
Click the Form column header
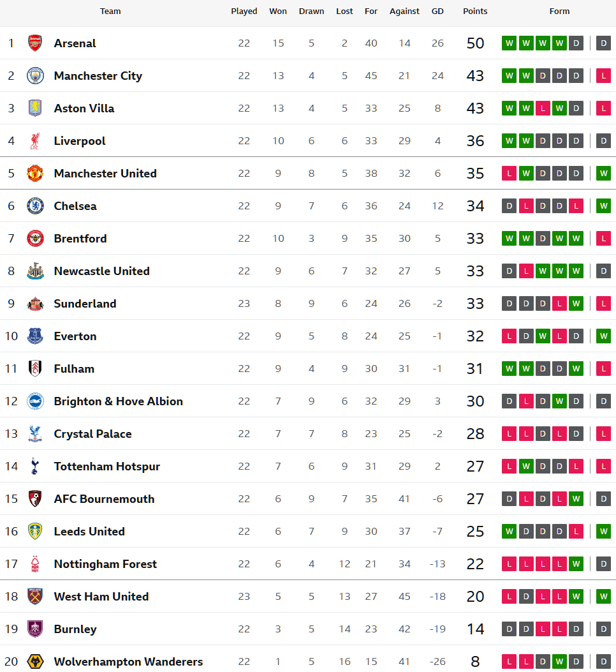[x=559, y=11]
